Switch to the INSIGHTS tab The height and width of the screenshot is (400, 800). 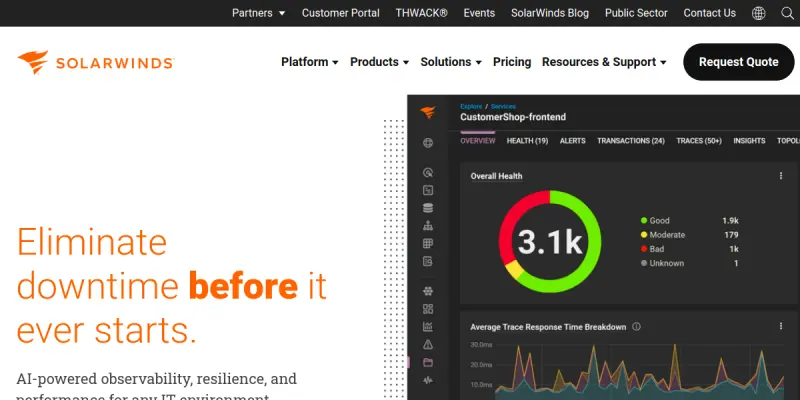[749, 141]
